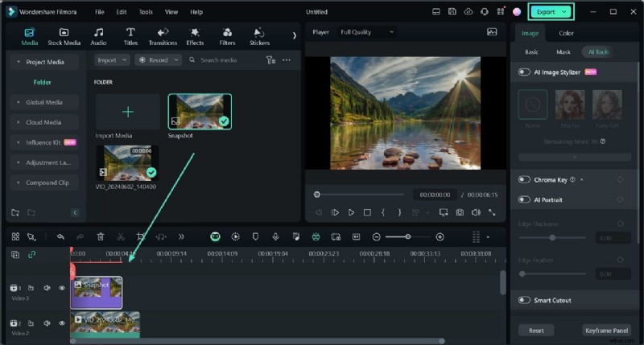
Task: Adjust the timeline zoom slider
Action: (408, 236)
